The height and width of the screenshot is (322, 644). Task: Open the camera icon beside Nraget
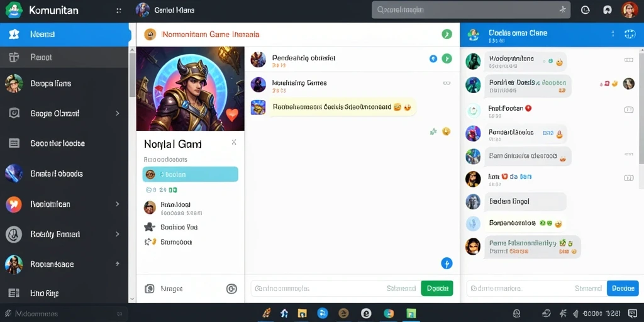[150, 289]
